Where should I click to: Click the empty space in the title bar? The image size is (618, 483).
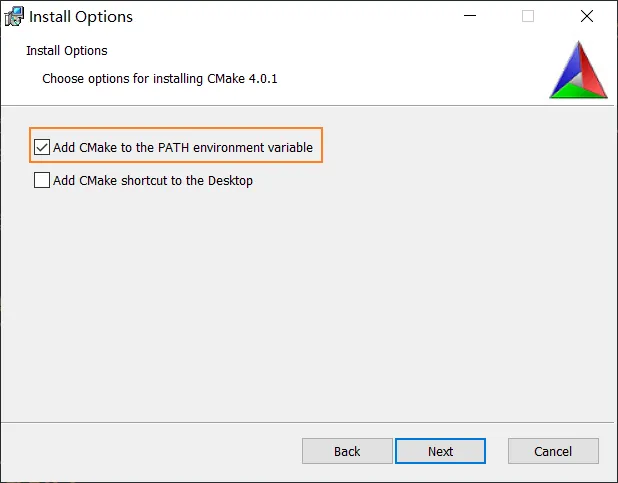300,16
